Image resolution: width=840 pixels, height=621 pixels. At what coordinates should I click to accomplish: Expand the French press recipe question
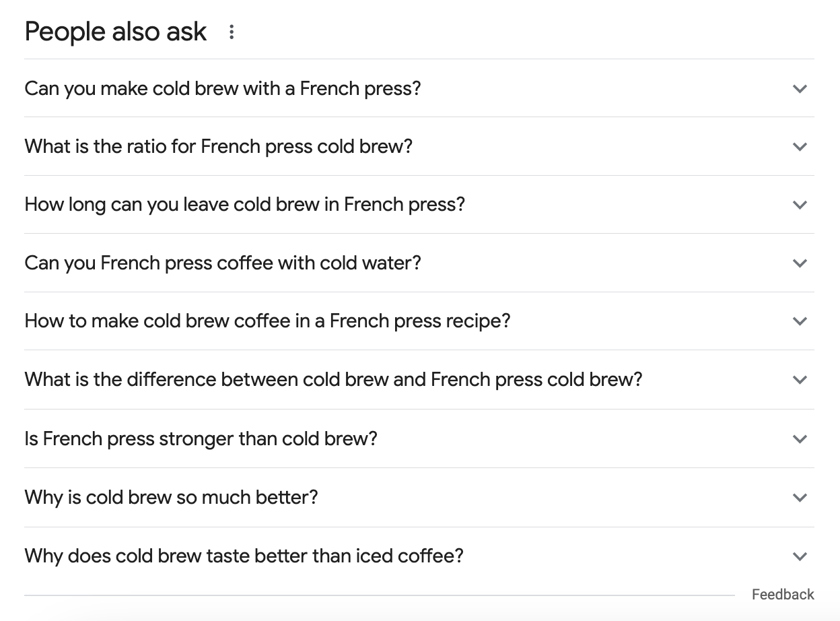pos(267,321)
